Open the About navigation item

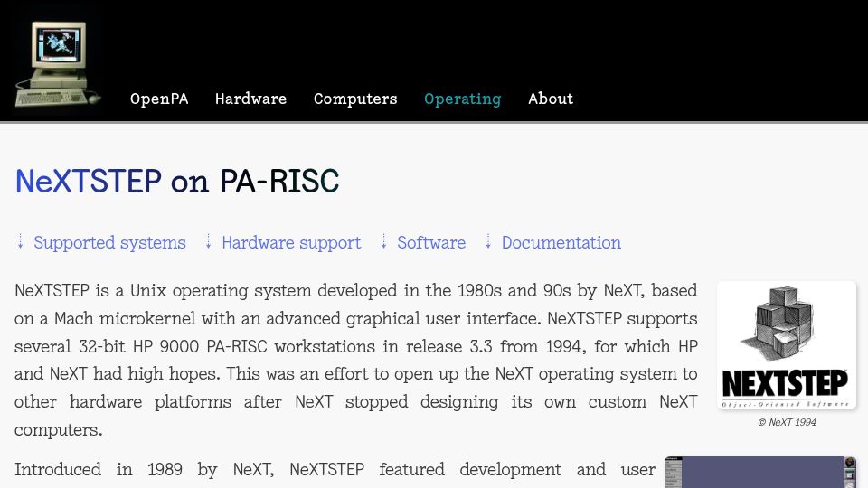click(551, 99)
